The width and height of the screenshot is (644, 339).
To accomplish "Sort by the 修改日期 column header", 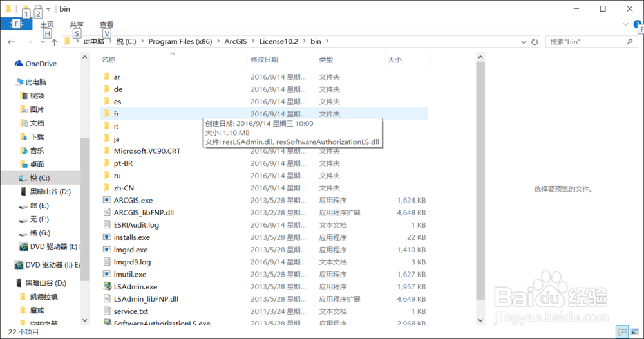I will (x=264, y=60).
